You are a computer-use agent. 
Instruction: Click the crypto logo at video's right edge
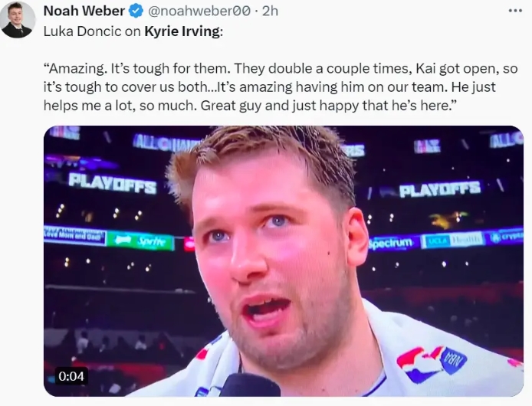[507, 237]
